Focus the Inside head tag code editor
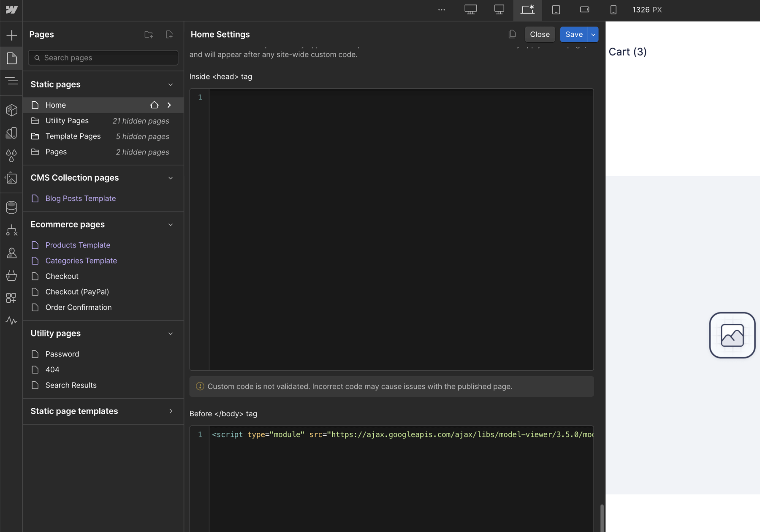Screen dimensions: 760x532 391,229
